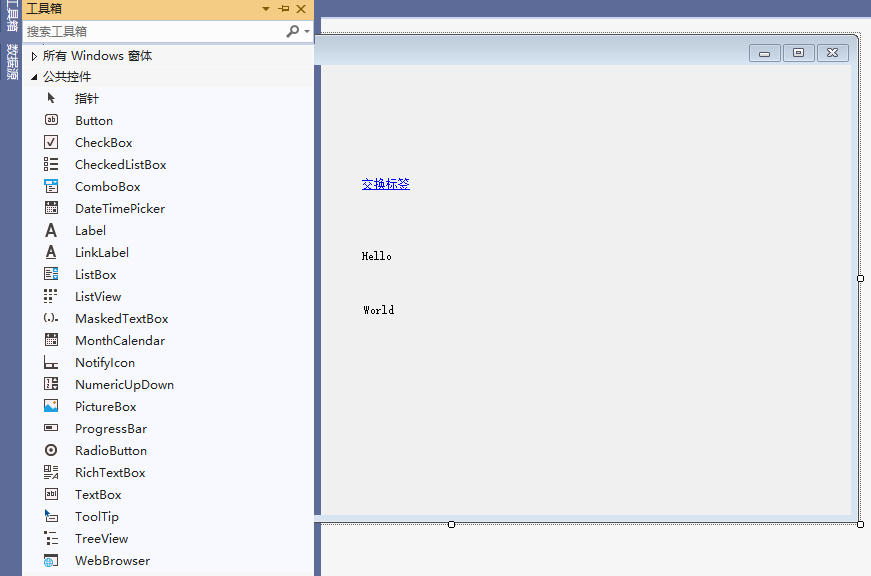Screen dimensions: 871x576
Task: Select the ProgressBar text label
Action: 111,429
